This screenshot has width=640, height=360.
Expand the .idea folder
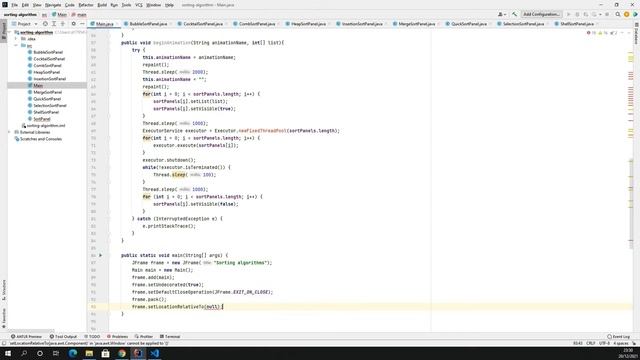pos(16,39)
